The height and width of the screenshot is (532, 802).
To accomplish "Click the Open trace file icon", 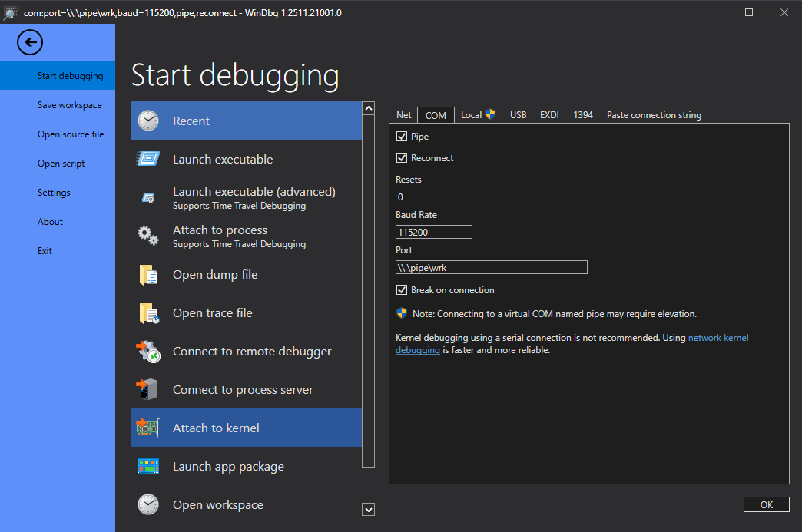I will click(148, 312).
